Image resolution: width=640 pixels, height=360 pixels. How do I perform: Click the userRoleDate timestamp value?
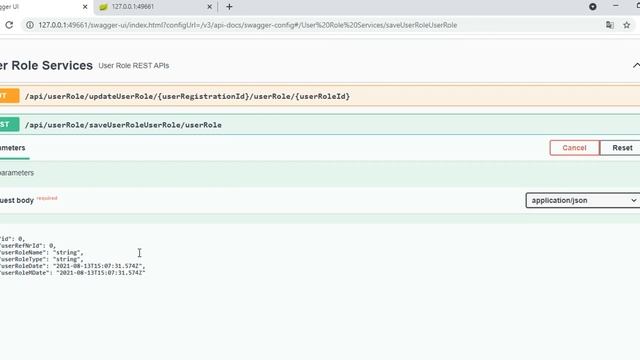98,266
